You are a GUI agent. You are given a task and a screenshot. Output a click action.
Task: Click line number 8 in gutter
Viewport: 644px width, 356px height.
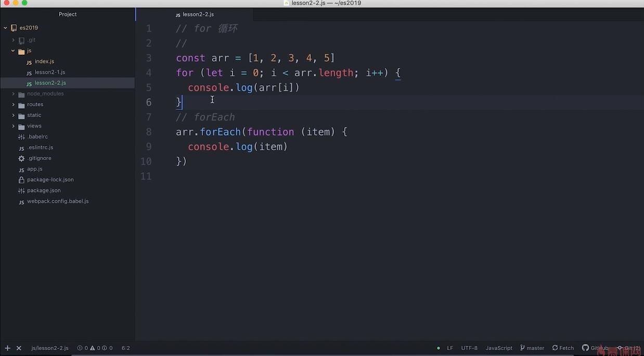pyautogui.click(x=149, y=132)
